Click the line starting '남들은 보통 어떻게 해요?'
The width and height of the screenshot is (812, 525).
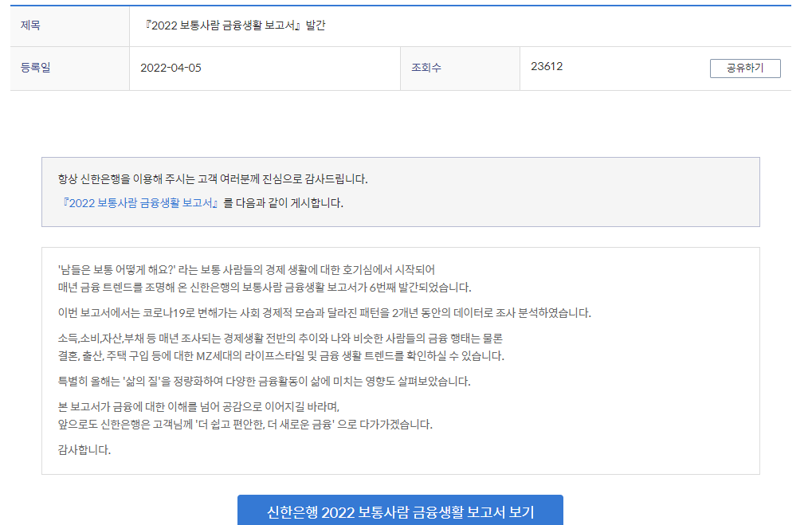point(246,270)
